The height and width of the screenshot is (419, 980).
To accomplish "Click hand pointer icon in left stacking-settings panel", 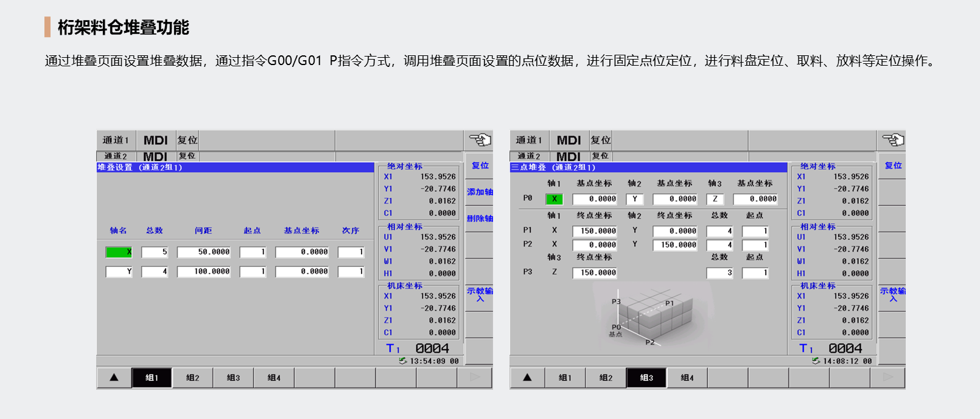I will [480, 140].
